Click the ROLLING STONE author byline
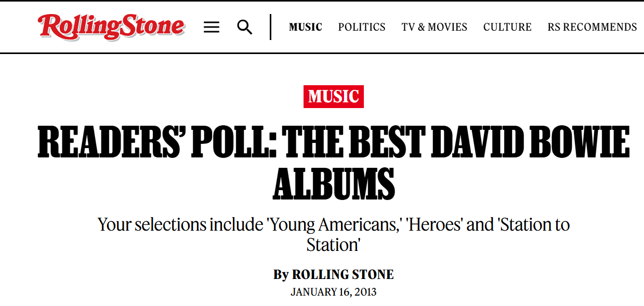The width and height of the screenshot is (644, 306). [343, 275]
